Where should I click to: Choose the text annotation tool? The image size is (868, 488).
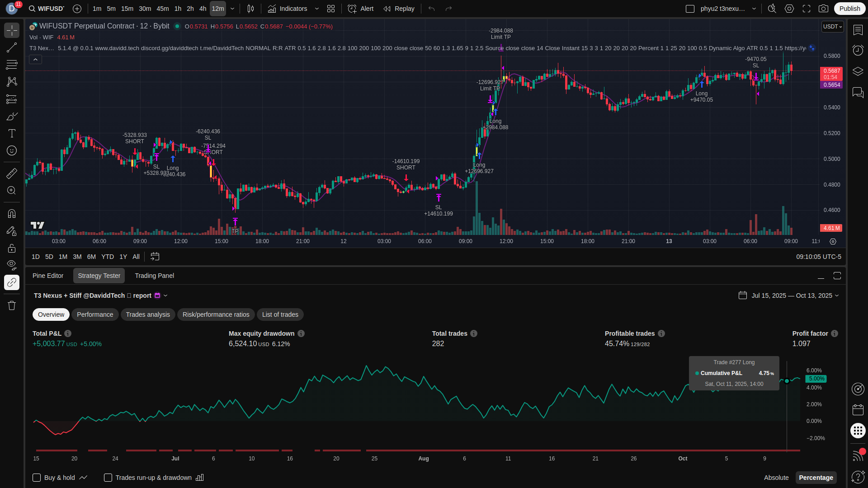(x=12, y=133)
